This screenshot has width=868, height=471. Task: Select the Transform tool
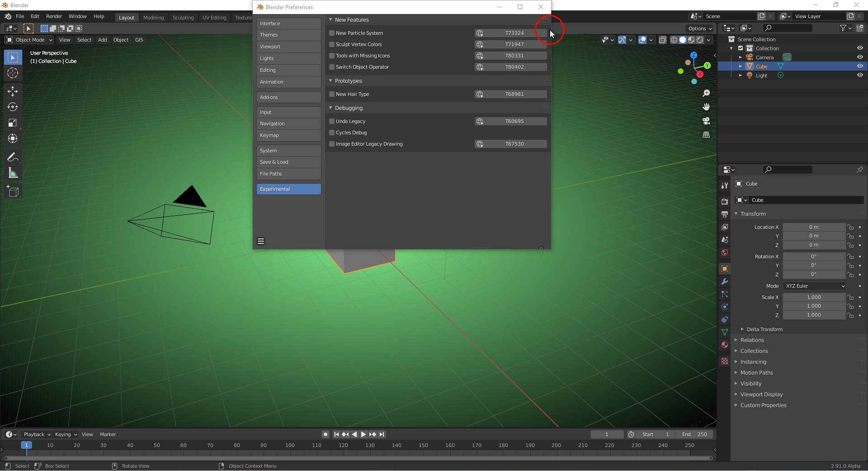[x=13, y=139]
